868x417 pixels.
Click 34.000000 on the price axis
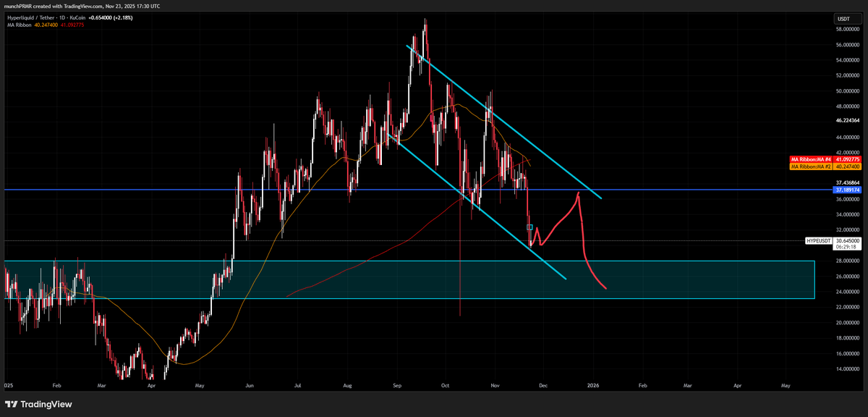coord(847,214)
